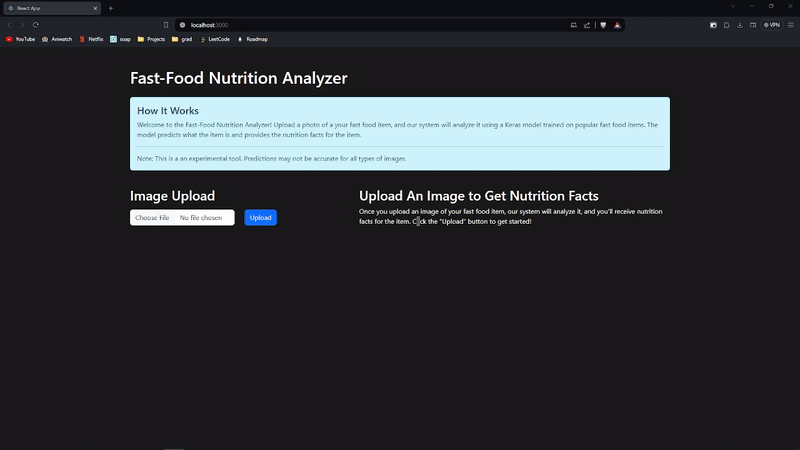
Task: Open the Netflix bookmark
Action: tap(91, 39)
